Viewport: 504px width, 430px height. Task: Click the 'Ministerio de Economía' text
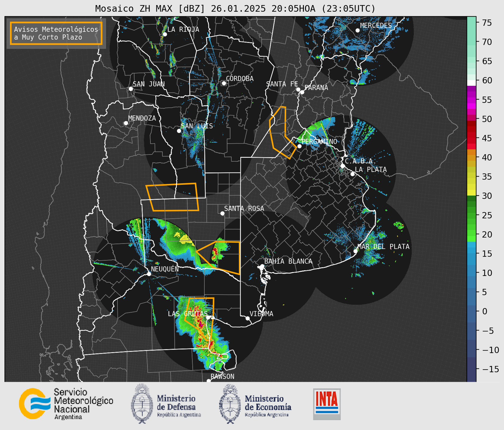click(x=268, y=403)
